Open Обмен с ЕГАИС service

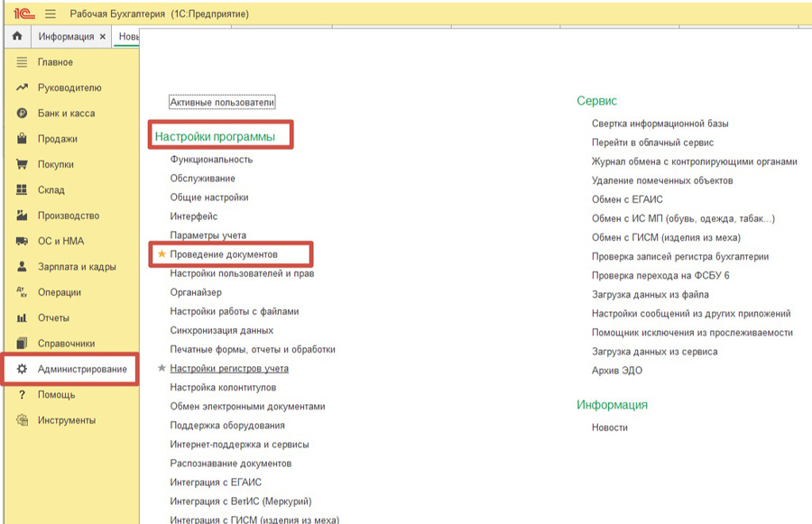click(x=627, y=199)
